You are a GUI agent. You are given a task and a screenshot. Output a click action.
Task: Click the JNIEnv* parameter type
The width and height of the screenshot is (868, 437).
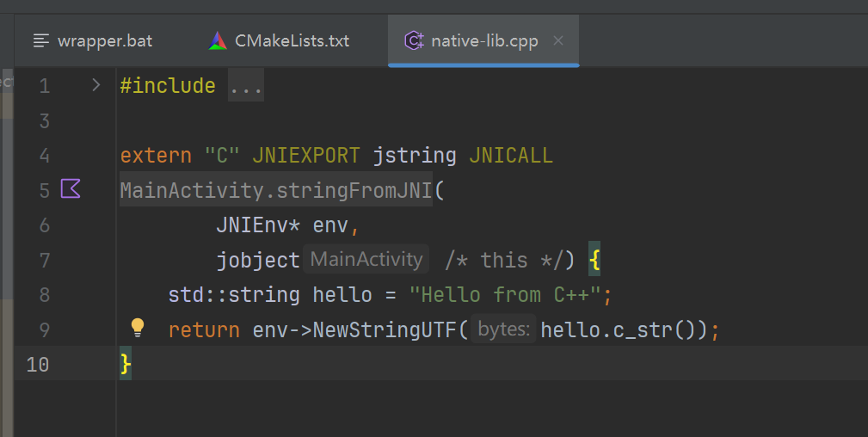pyautogui.click(x=258, y=225)
